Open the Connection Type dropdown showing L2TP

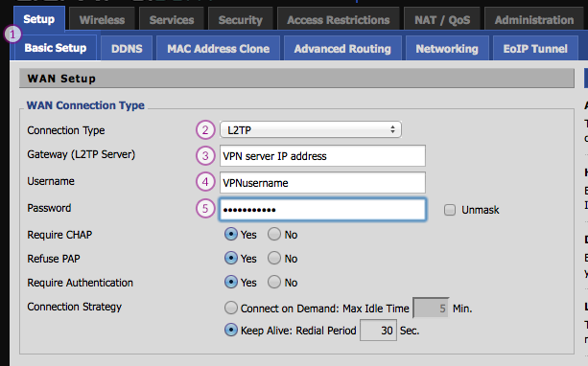(x=311, y=129)
